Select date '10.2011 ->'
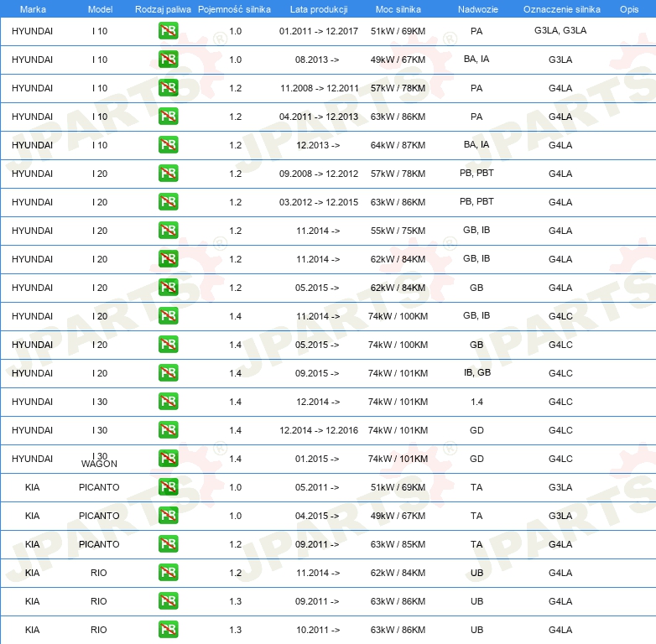Screen dimensions: 656x644 [318, 630]
